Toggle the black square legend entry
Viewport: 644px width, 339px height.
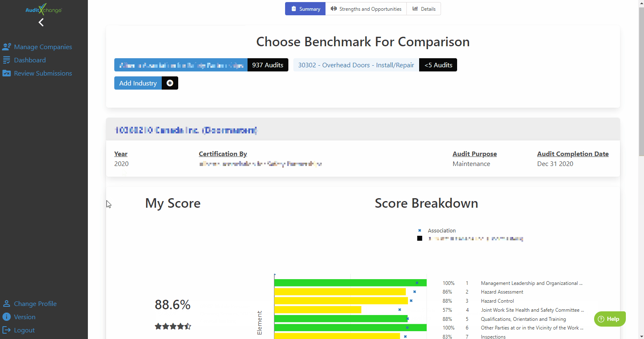(420, 238)
